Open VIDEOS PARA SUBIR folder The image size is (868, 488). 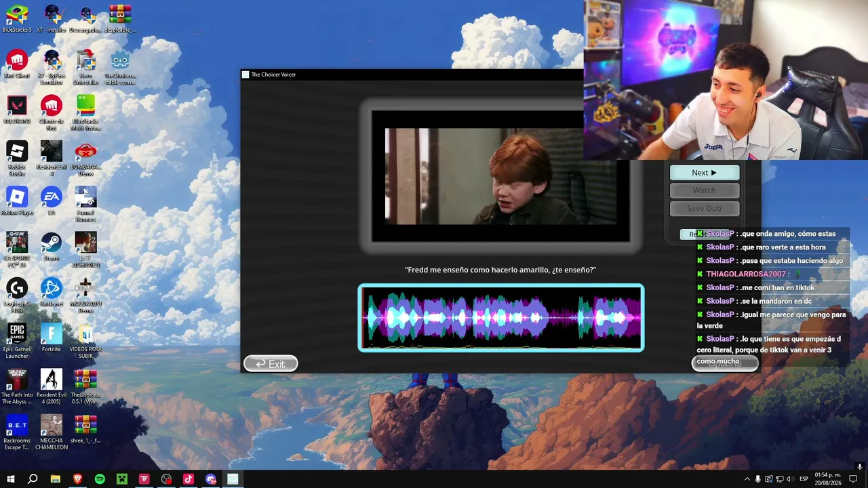[85, 341]
